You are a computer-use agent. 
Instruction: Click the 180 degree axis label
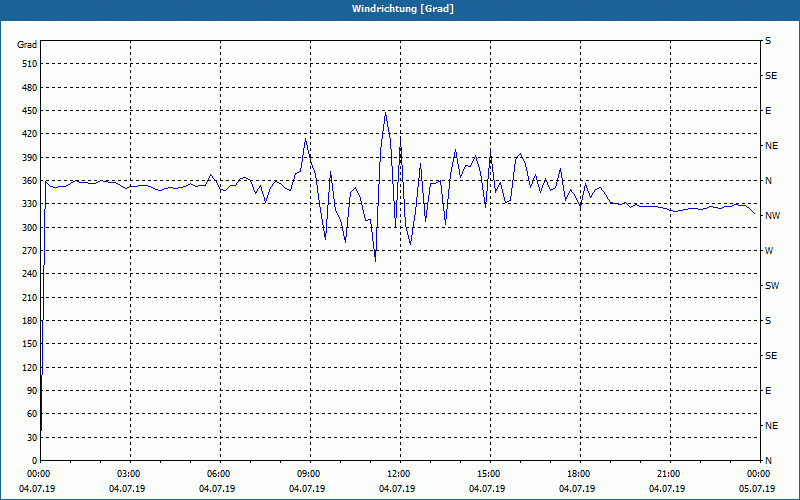click(x=30, y=321)
